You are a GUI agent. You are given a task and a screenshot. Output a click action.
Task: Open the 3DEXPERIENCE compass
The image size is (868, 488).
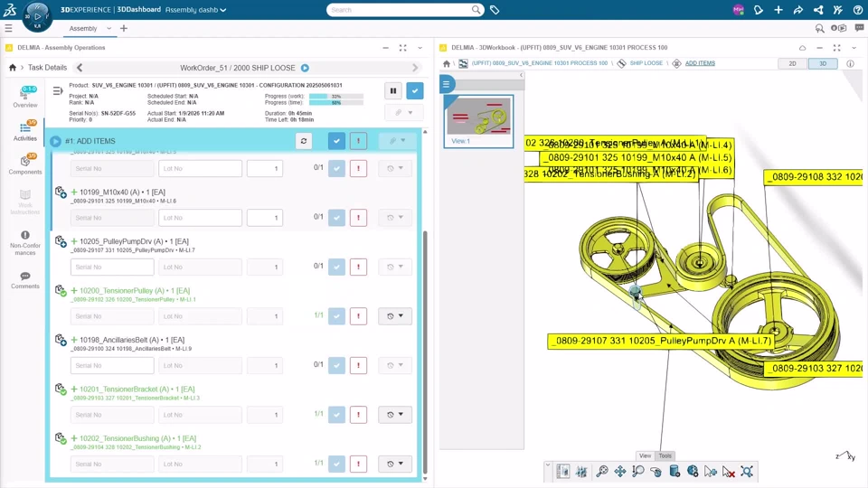coord(38,16)
